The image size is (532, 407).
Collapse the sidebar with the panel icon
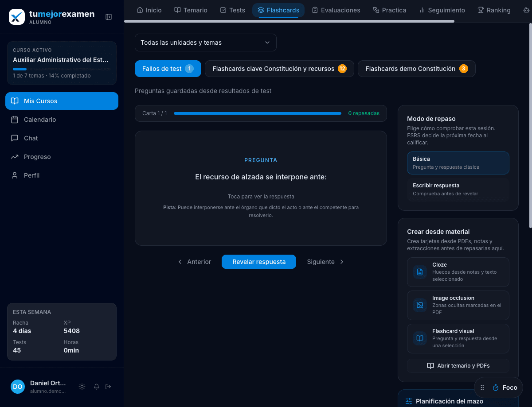tap(109, 17)
